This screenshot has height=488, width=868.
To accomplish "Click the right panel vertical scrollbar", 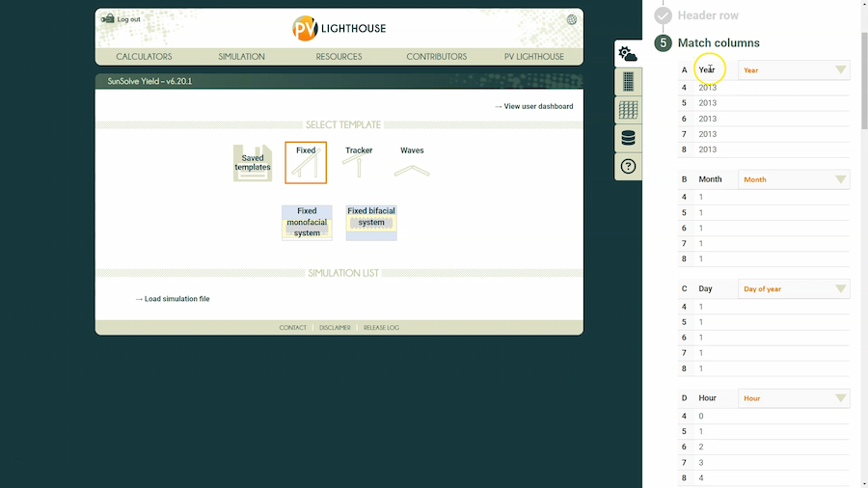I will 864,81.
